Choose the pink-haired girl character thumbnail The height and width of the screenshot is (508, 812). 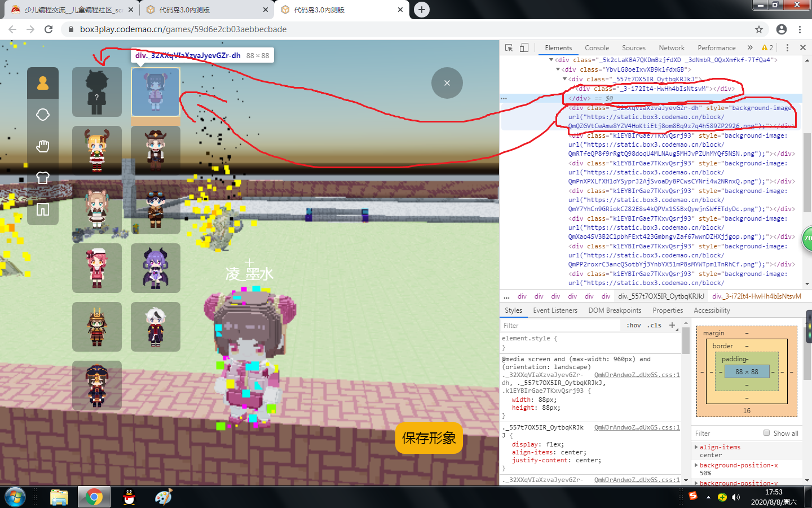point(97,268)
